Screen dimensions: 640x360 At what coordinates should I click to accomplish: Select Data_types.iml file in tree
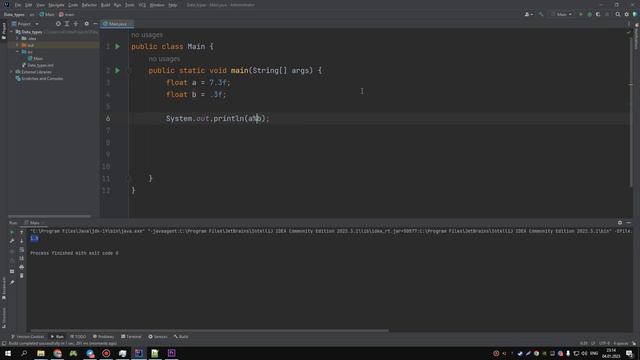[38, 65]
